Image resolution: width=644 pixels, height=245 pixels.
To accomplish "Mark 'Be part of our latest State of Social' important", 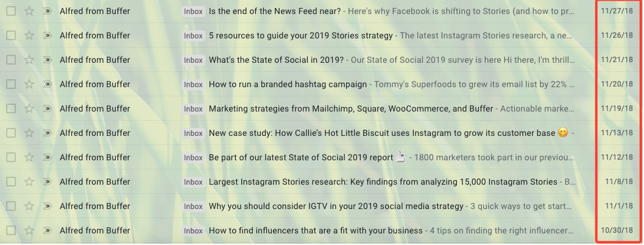I will coord(47,157).
